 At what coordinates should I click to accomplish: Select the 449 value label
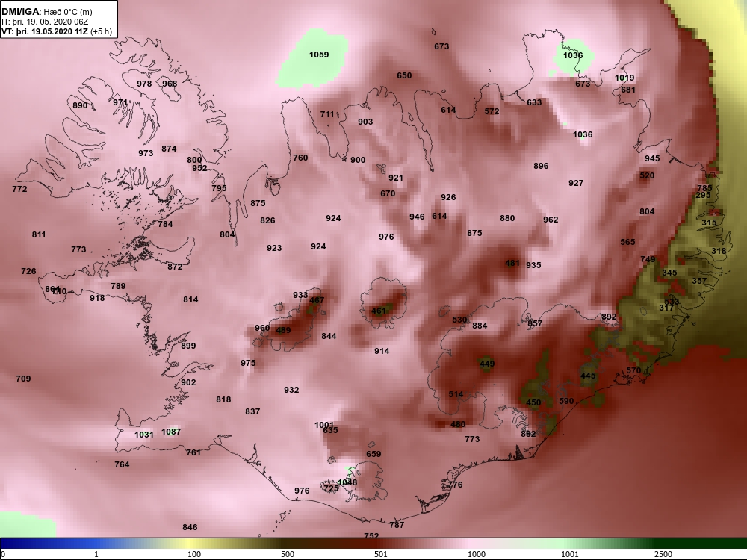(x=487, y=364)
